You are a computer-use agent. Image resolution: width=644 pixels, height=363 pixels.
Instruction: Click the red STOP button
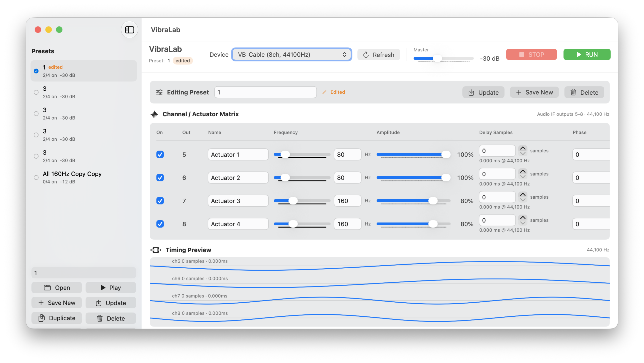531,54
